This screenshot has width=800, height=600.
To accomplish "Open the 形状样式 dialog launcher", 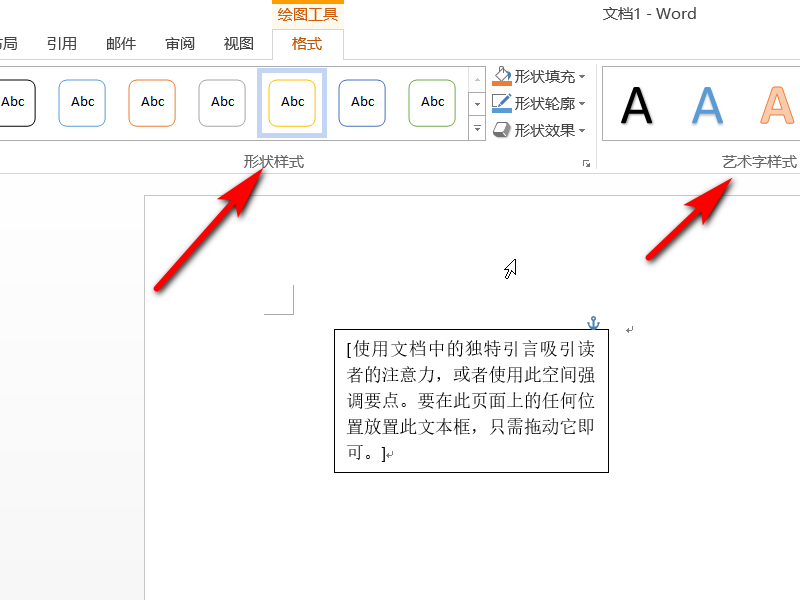I will pos(586,164).
